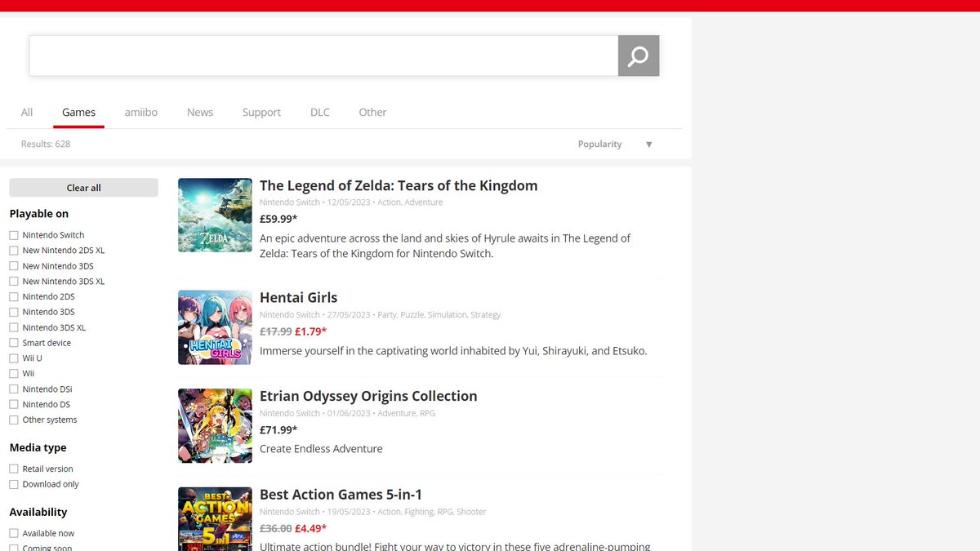Click the Playable on heading
980x551 pixels.
tap(39, 214)
